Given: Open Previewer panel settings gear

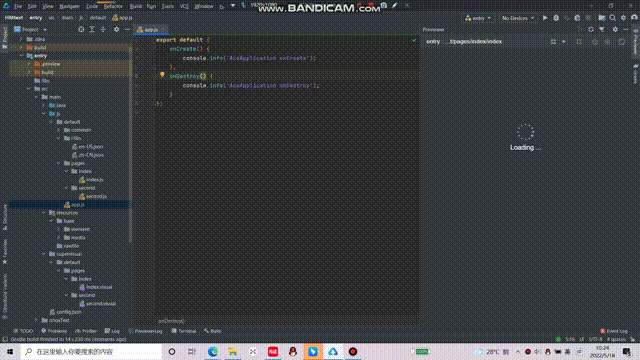Looking at the screenshot, I should pos(615,29).
